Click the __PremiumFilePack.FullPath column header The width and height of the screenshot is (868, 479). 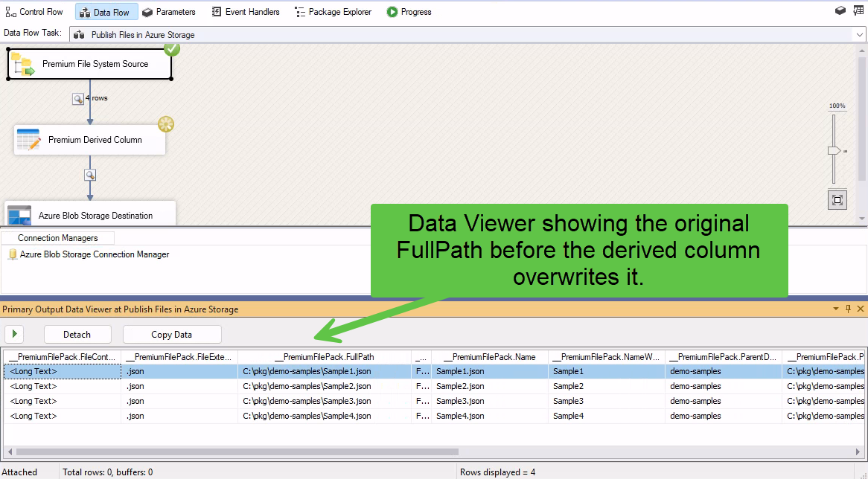pos(325,357)
